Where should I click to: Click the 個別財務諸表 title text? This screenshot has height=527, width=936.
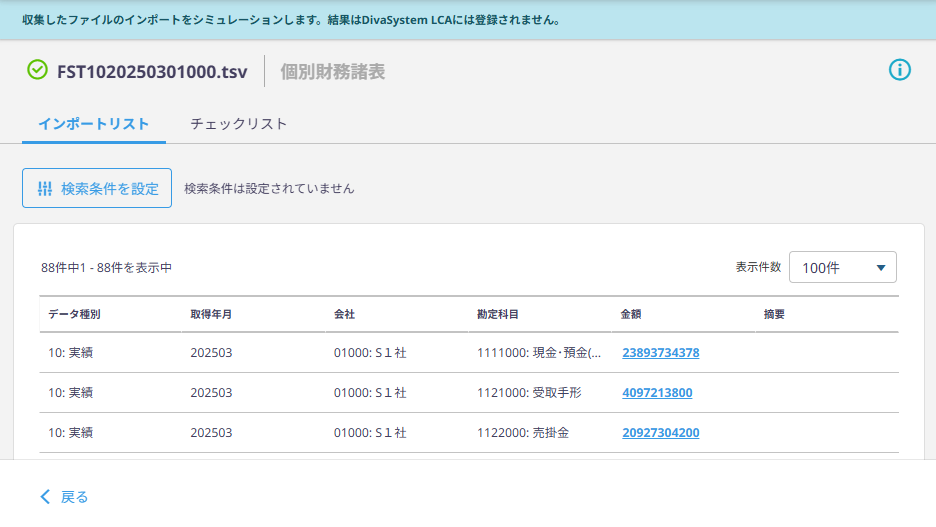[x=332, y=72]
